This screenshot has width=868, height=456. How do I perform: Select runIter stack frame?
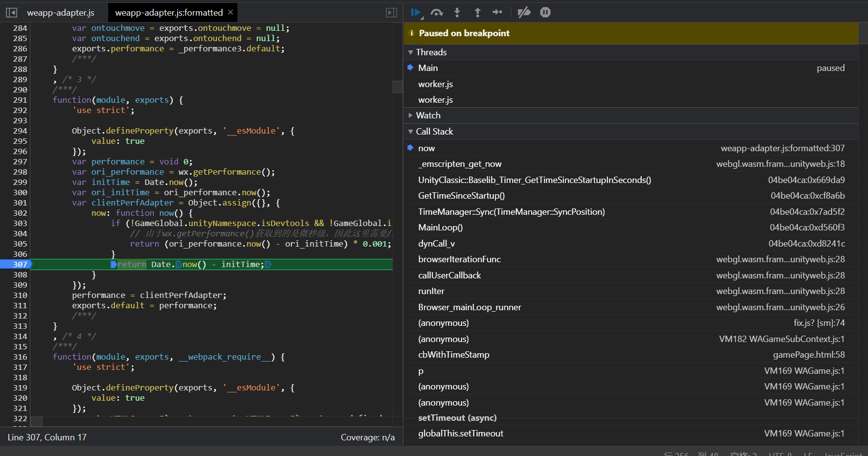point(631,291)
